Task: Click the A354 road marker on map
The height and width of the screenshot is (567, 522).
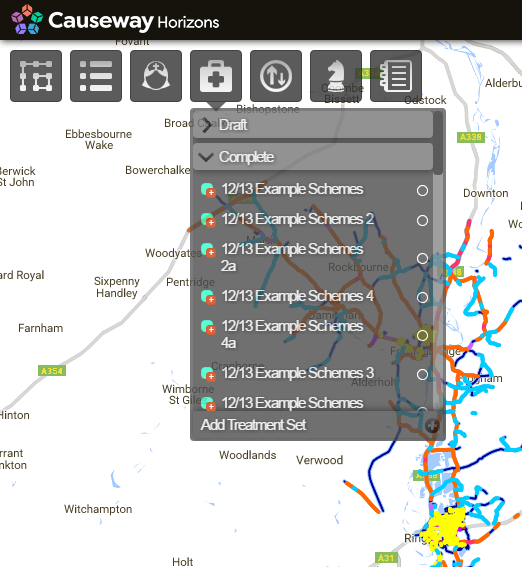Action: click(x=52, y=371)
